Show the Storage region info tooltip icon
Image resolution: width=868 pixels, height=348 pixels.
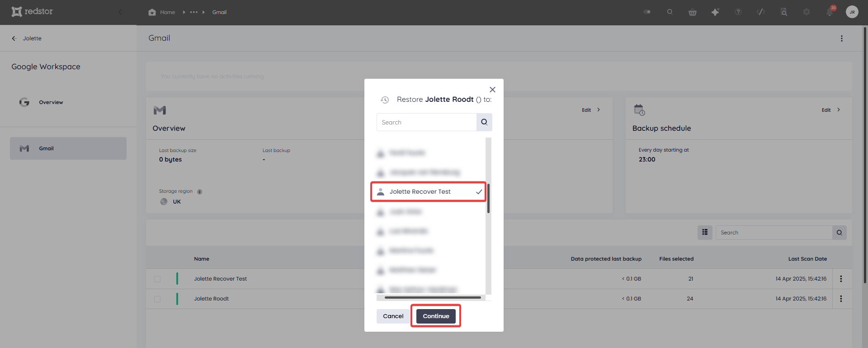click(x=200, y=192)
